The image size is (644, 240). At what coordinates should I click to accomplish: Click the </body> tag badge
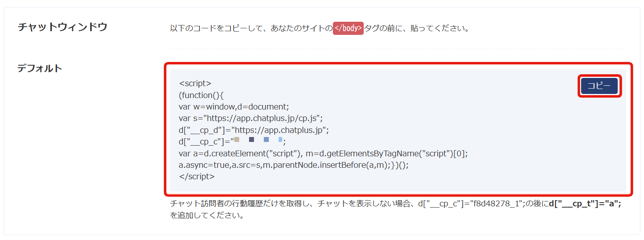[x=348, y=28]
